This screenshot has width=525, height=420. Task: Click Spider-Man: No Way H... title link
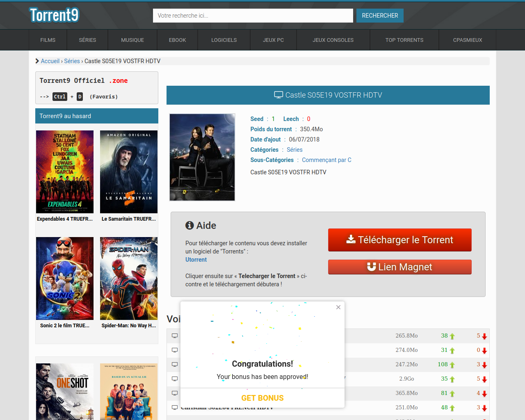point(129,326)
